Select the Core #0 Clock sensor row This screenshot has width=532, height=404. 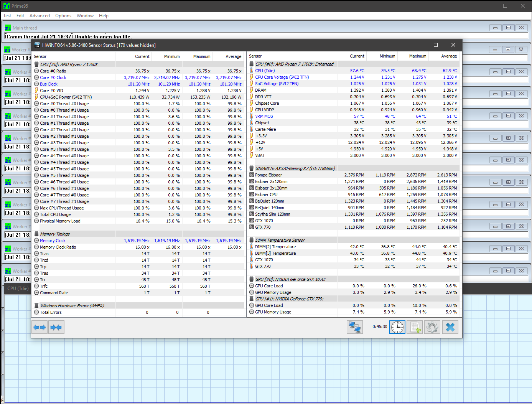tap(138, 78)
